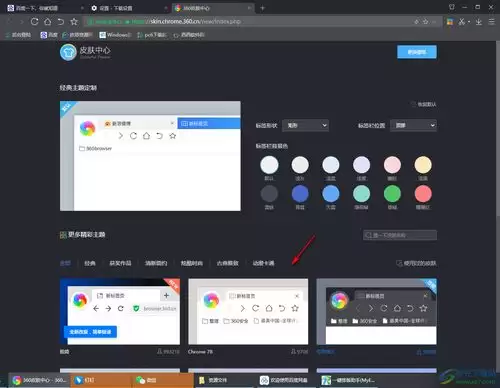500x388 pixels.
Task: Click the scissors screenshot tool icon
Action: tap(462, 22)
